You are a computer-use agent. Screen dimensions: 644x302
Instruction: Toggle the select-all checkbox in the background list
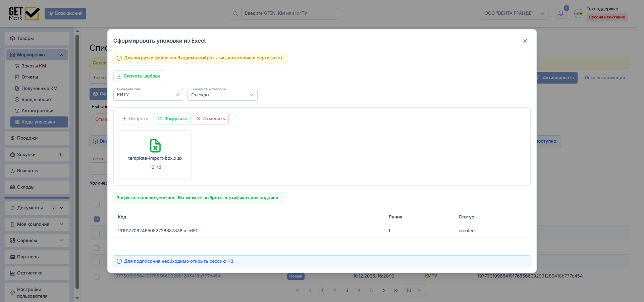pyautogui.click(x=97, y=205)
